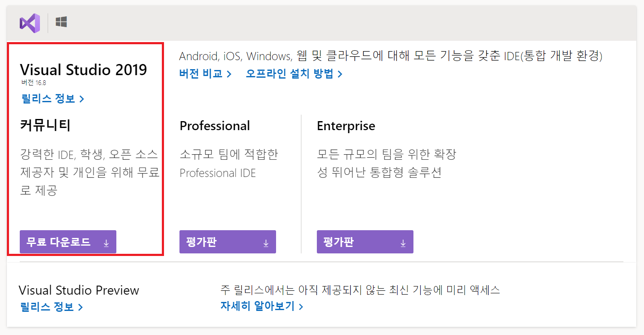Click the 버전 16.8 text
The height and width of the screenshot is (335, 644).
[x=33, y=83]
